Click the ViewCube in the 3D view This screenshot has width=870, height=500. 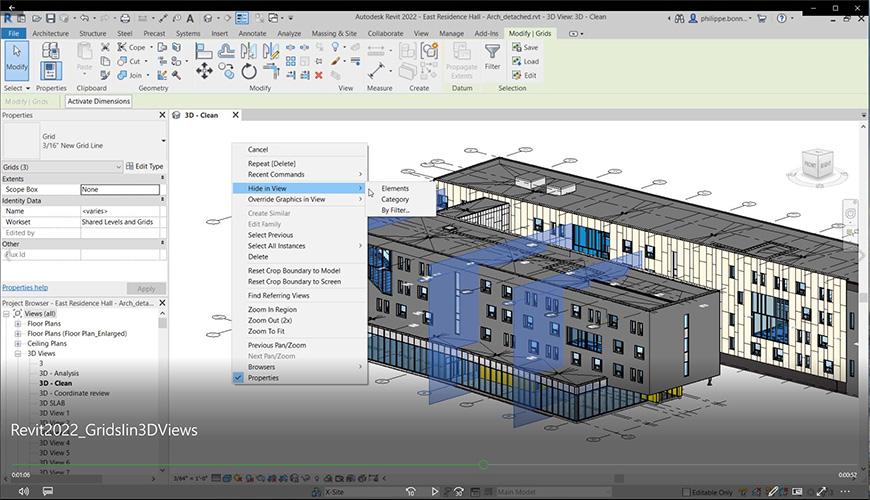pos(818,164)
